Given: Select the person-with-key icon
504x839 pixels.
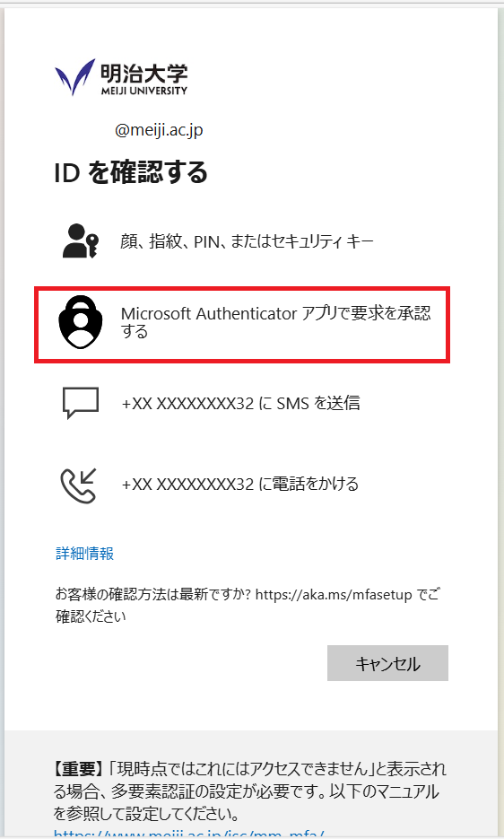Looking at the screenshot, I should point(80,240).
